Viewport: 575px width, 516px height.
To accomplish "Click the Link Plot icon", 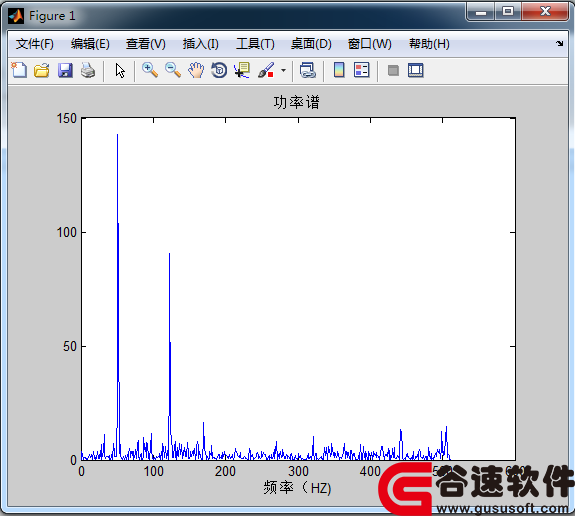I will coord(308,70).
